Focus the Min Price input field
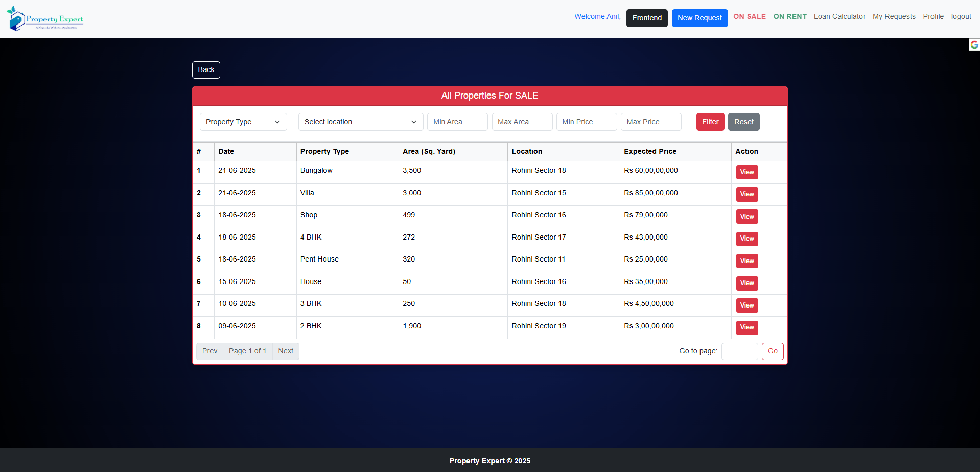The height and width of the screenshot is (472, 980). [x=586, y=122]
